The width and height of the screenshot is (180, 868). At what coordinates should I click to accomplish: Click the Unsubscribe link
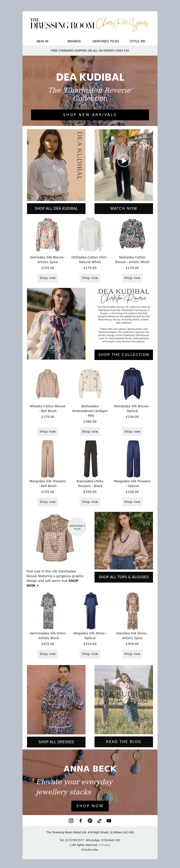click(x=90, y=850)
